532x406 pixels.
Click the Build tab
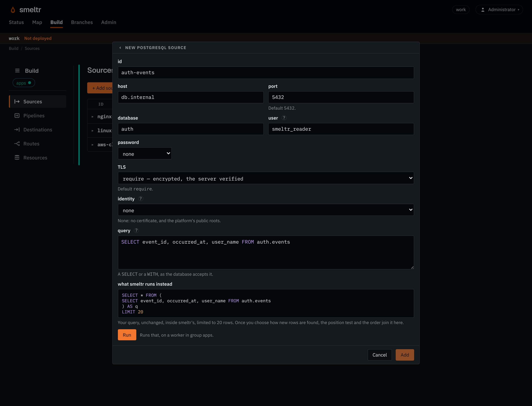57,22
